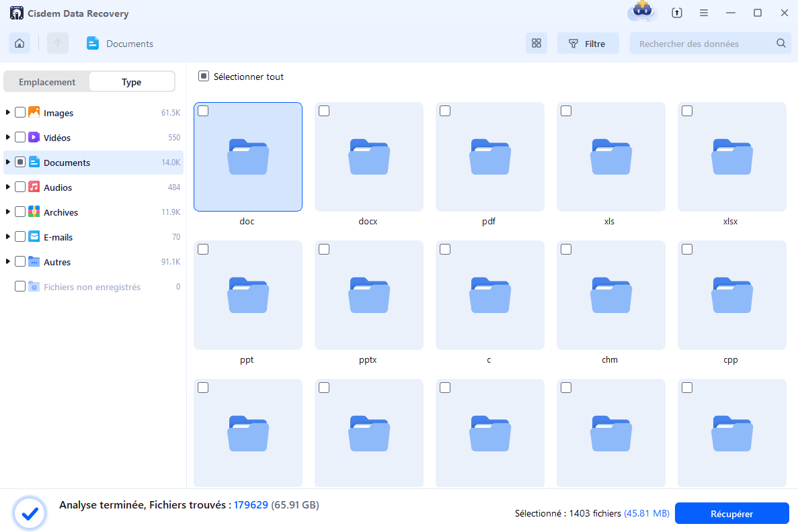Select the E-mails row label
This screenshot has height=532, width=798.
tap(58, 238)
